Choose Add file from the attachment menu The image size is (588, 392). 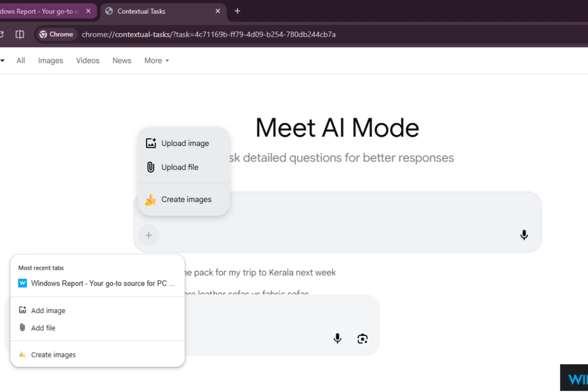tap(43, 327)
